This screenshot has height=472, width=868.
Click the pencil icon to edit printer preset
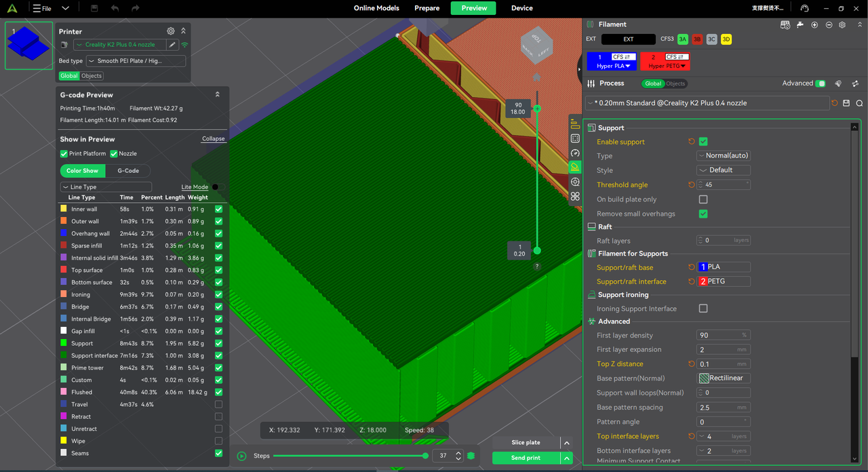click(x=172, y=45)
